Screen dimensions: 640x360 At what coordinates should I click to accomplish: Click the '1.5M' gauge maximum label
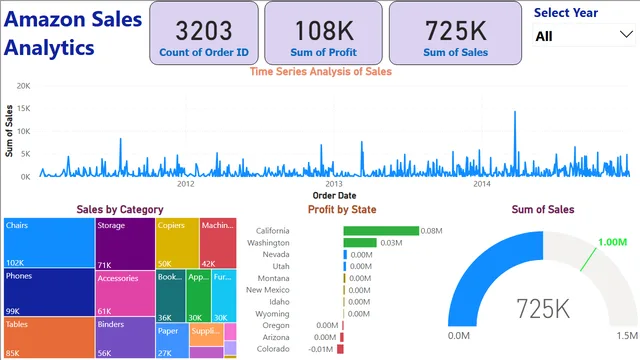[x=627, y=336]
